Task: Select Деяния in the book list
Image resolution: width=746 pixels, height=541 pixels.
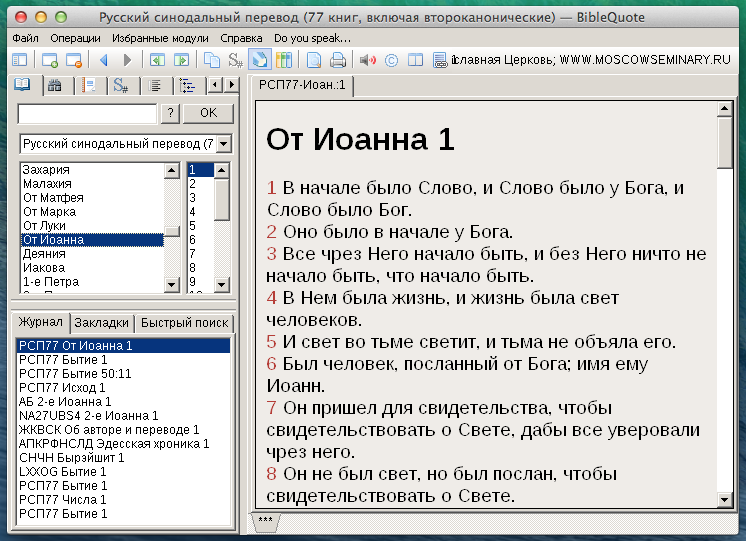Action: (44, 254)
